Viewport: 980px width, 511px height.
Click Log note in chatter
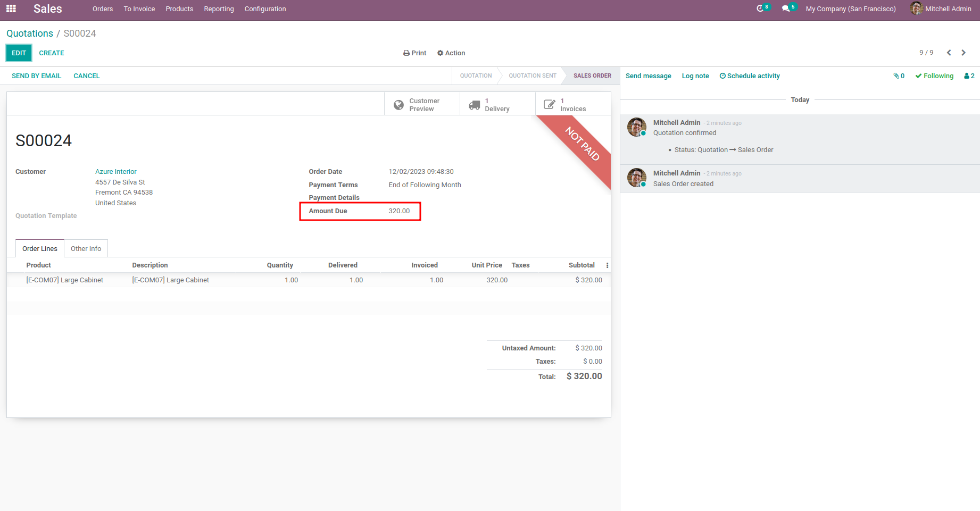tap(695, 76)
